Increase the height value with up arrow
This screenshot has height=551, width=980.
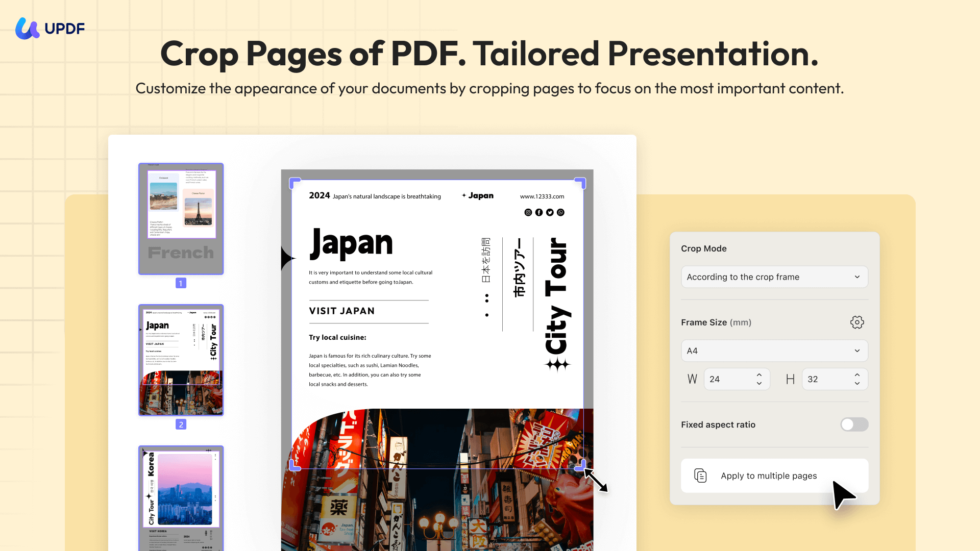857,375
